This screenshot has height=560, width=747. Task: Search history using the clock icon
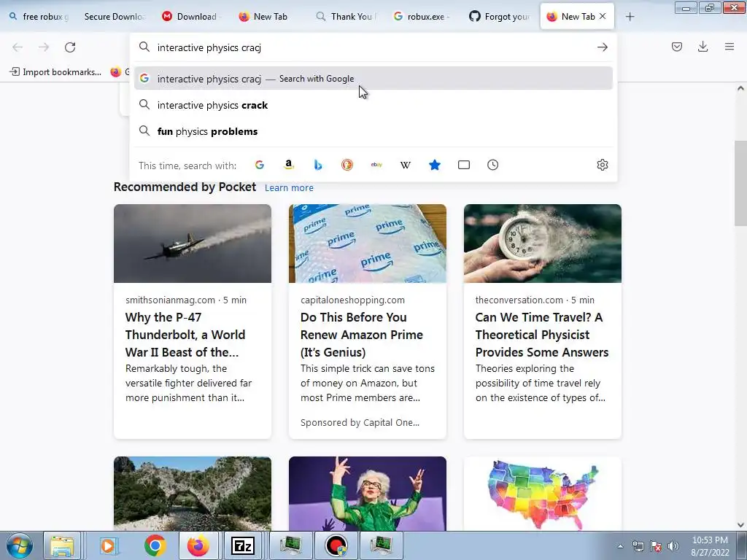(x=493, y=165)
